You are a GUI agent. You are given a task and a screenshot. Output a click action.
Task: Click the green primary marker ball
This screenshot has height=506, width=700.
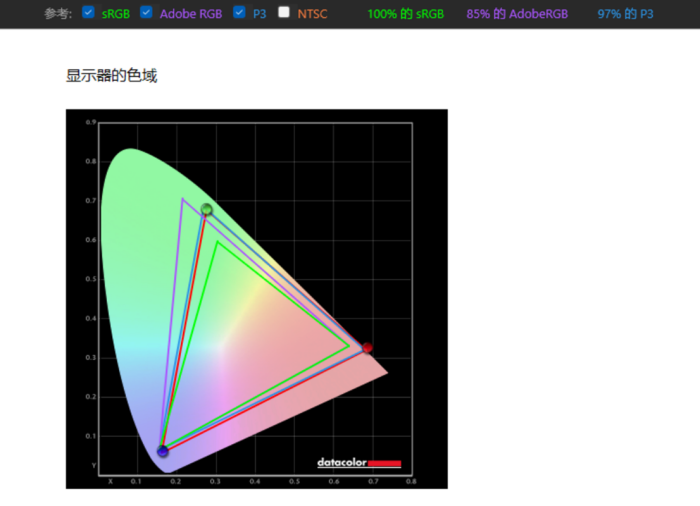click(x=207, y=210)
